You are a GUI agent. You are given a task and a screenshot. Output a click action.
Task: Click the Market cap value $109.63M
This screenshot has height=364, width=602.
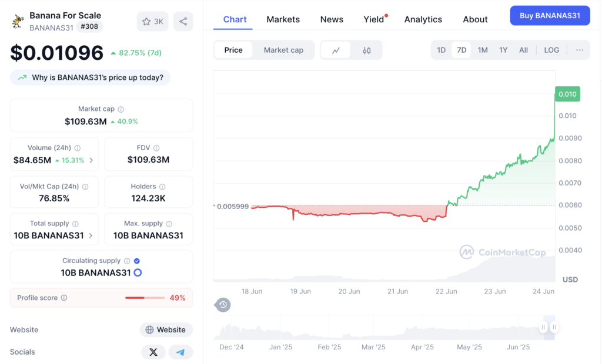coord(86,122)
